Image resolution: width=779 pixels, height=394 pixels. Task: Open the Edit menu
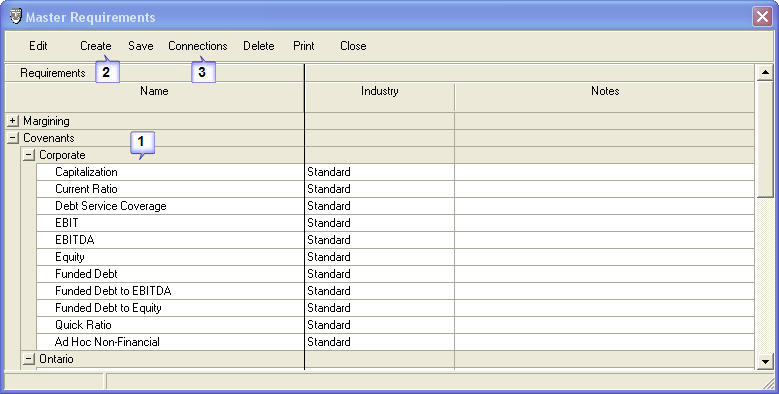tap(38, 46)
